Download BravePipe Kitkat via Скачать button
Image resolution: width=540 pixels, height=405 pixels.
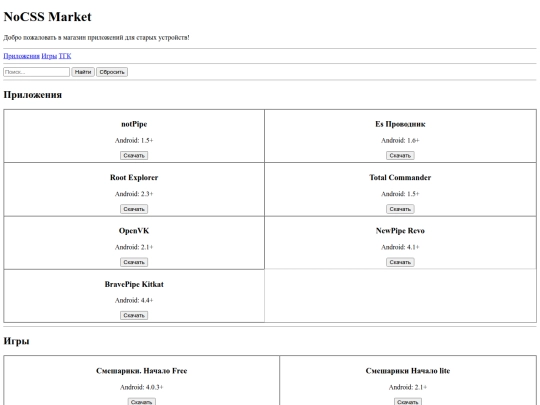pos(134,315)
